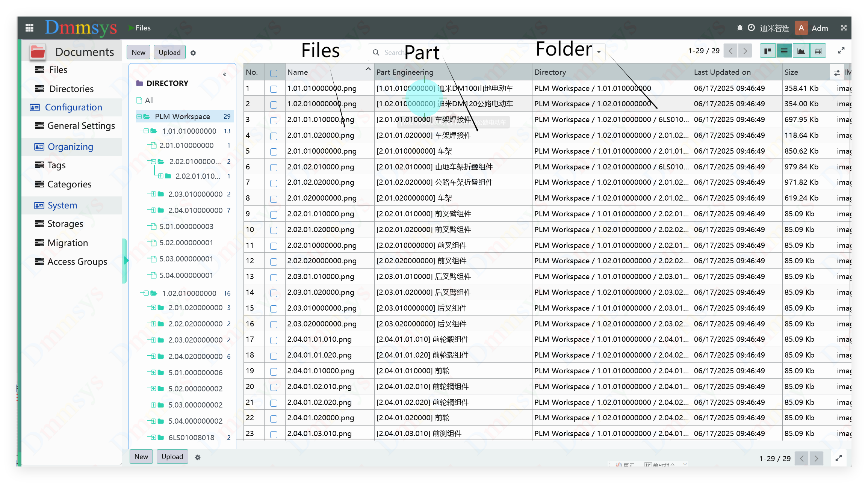
Task: Collapse directory panel with double chevron
Action: coord(225,74)
